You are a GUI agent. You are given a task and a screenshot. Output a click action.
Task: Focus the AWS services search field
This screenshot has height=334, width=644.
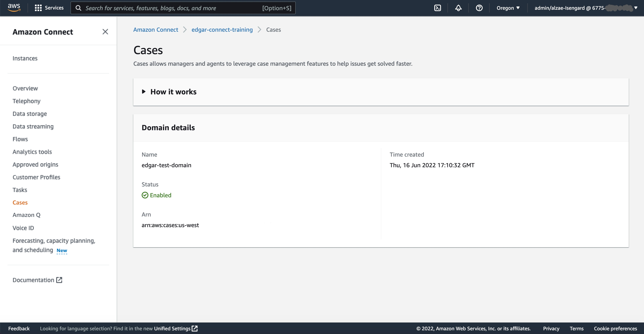pos(183,8)
